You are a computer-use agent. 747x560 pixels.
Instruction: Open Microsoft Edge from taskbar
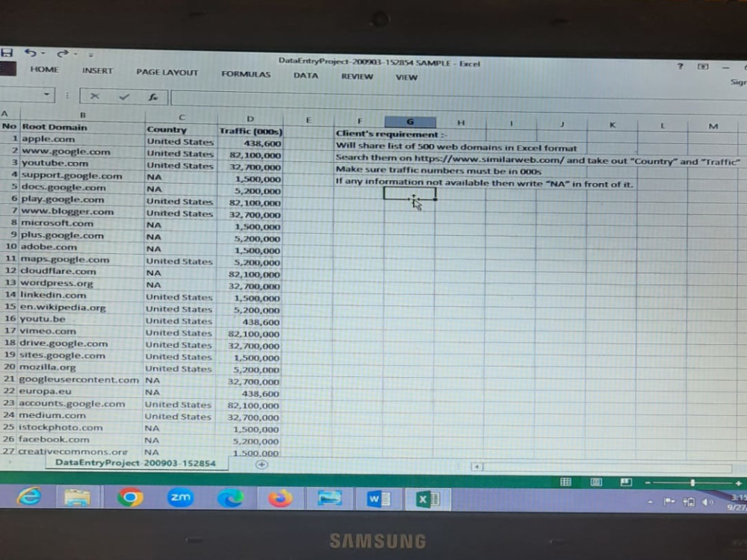231,498
